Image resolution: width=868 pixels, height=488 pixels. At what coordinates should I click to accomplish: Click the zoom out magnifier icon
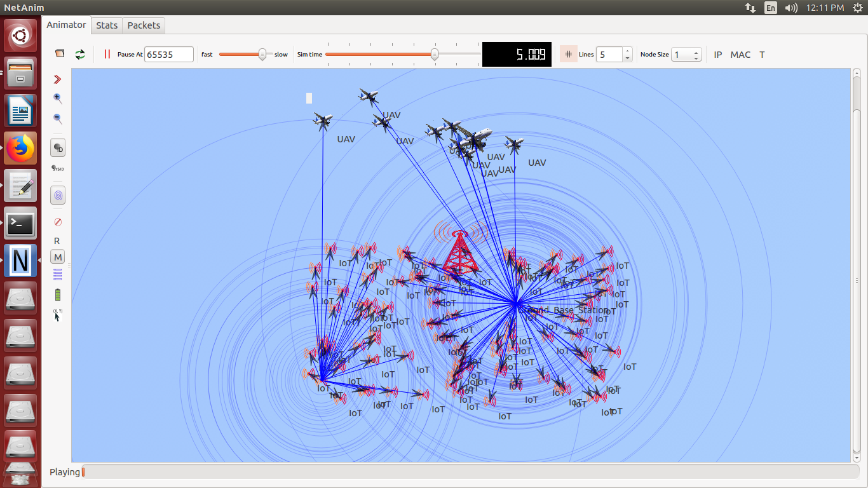tap(58, 119)
